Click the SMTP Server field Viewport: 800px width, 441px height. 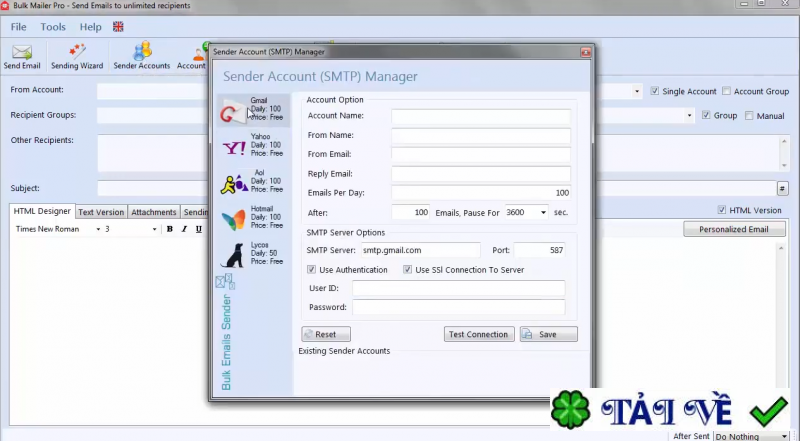tap(420, 250)
